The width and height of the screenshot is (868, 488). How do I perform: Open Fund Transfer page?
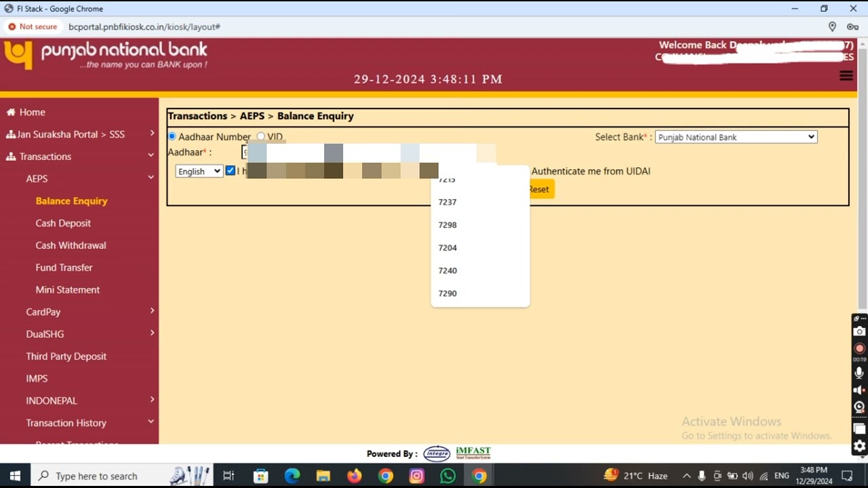coord(64,268)
